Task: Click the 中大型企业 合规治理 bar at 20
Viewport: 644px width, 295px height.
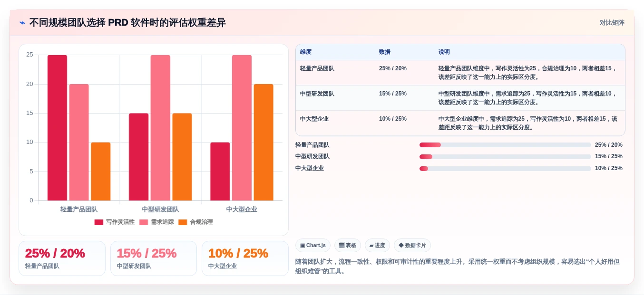Action: point(263,143)
